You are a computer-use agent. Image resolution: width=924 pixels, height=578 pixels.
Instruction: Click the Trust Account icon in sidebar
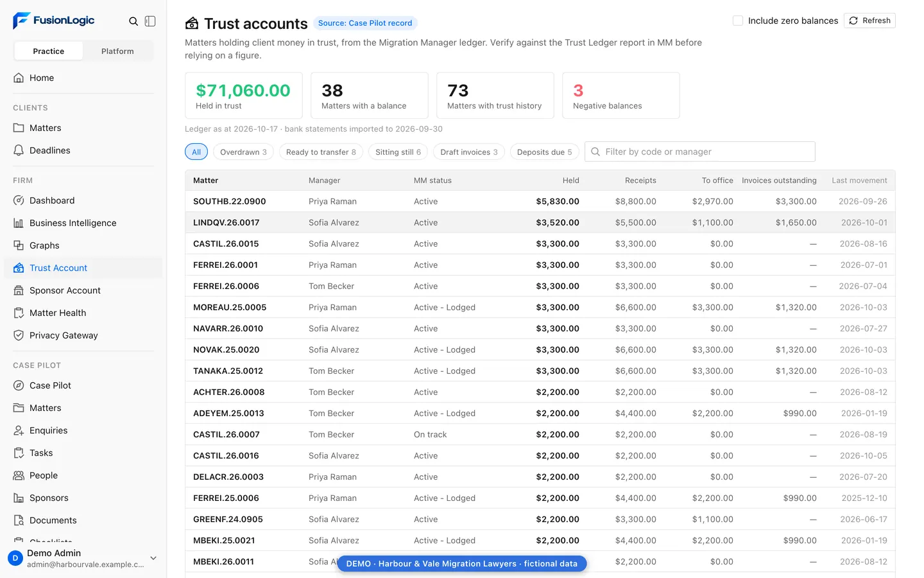19,268
